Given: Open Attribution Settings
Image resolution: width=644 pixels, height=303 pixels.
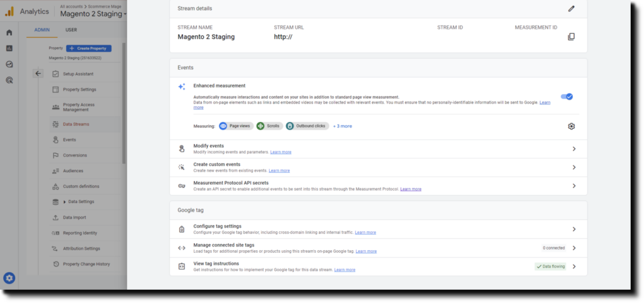Looking at the screenshot, I should click(x=81, y=249).
